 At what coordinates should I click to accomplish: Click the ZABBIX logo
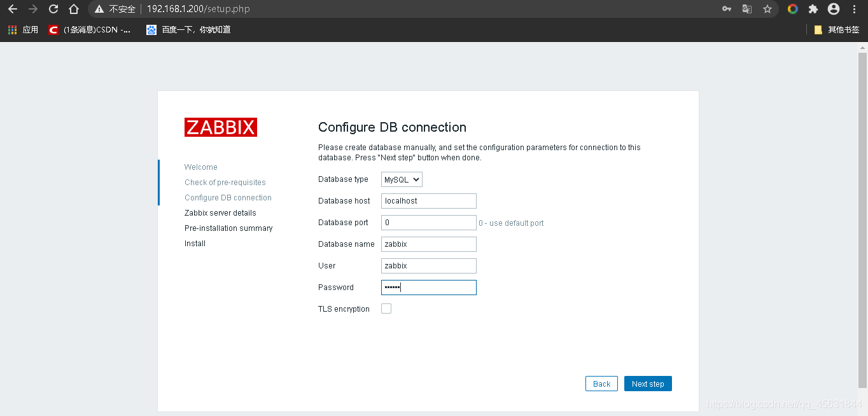[221, 127]
